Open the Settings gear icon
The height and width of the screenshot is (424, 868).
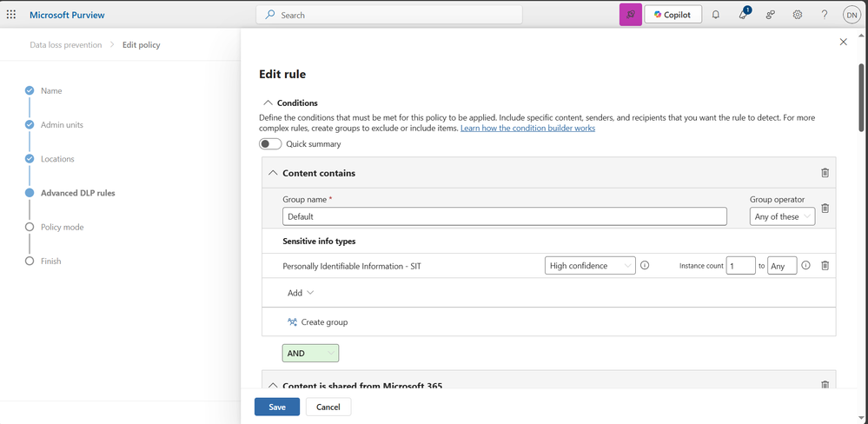point(797,15)
